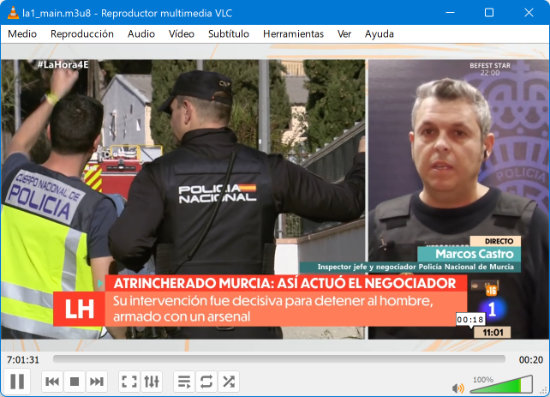
Task: Skip to the next media item
Action: pyautogui.click(x=96, y=381)
